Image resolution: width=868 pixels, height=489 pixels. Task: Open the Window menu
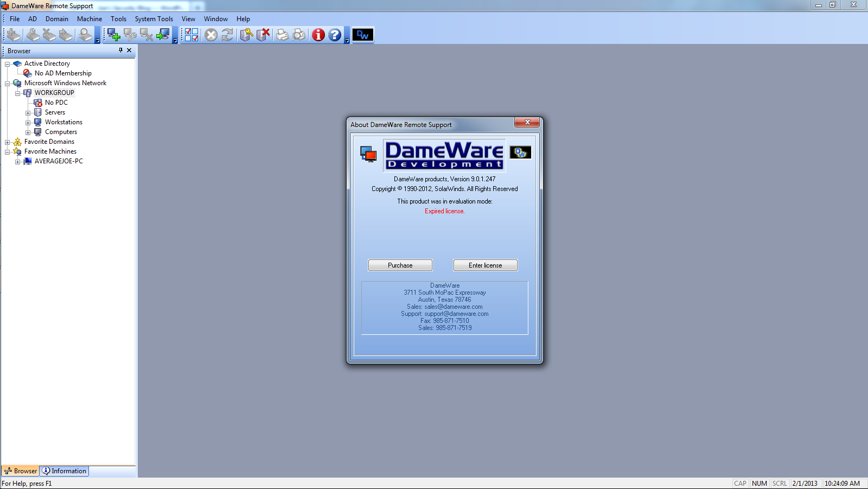tap(216, 19)
